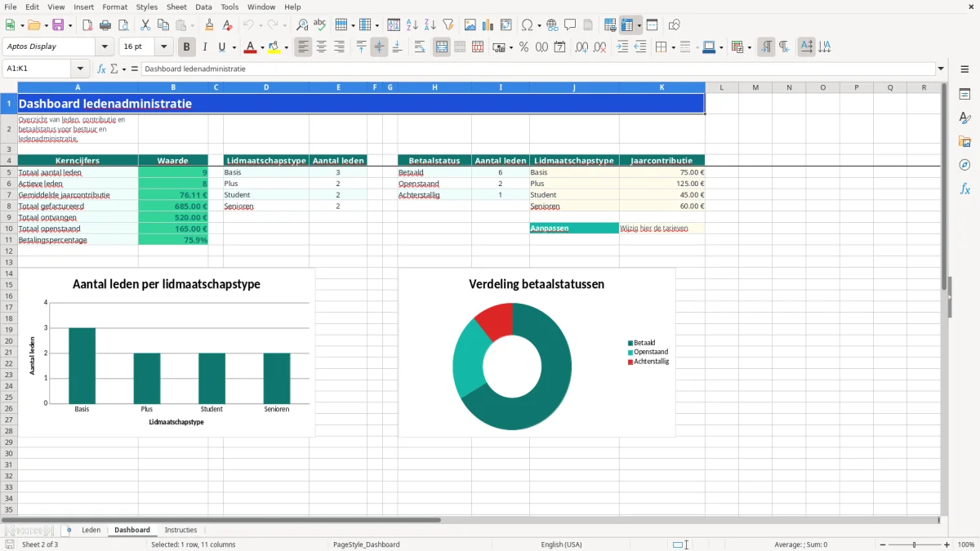The height and width of the screenshot is (551, 980).
Task: Open the Sort dialog
Action: point(394,25)
